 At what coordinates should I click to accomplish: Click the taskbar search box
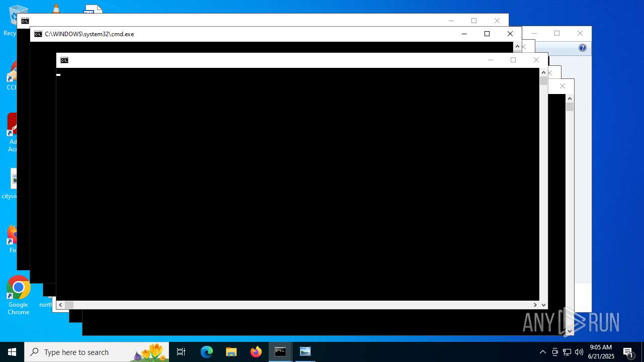[97, 352]
